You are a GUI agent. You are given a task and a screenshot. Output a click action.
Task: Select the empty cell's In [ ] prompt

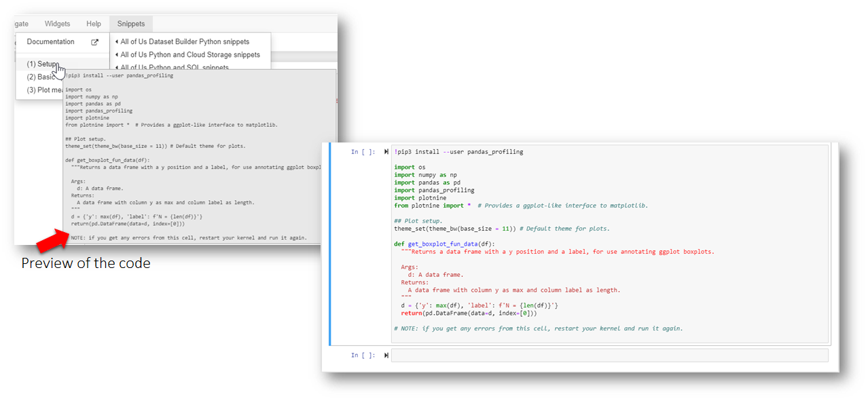click(x=363, y=356)
